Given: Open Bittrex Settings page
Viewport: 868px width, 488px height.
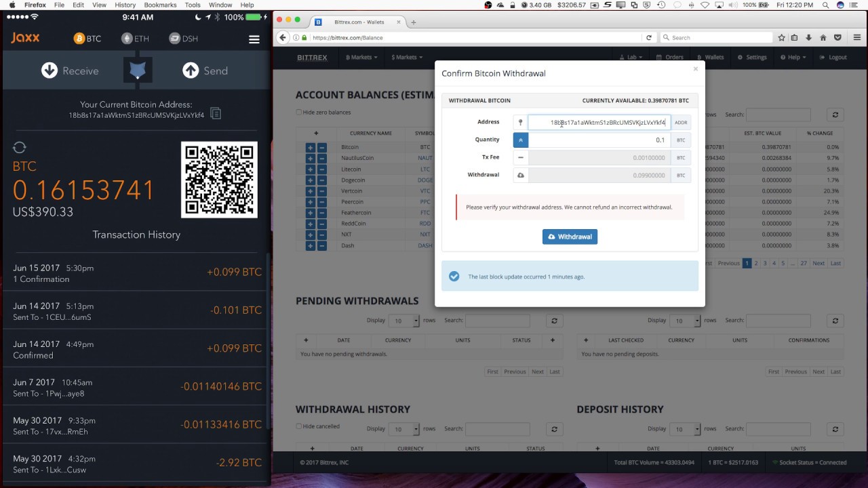Looking at the screenshot, I should click(x=752, y=57).
